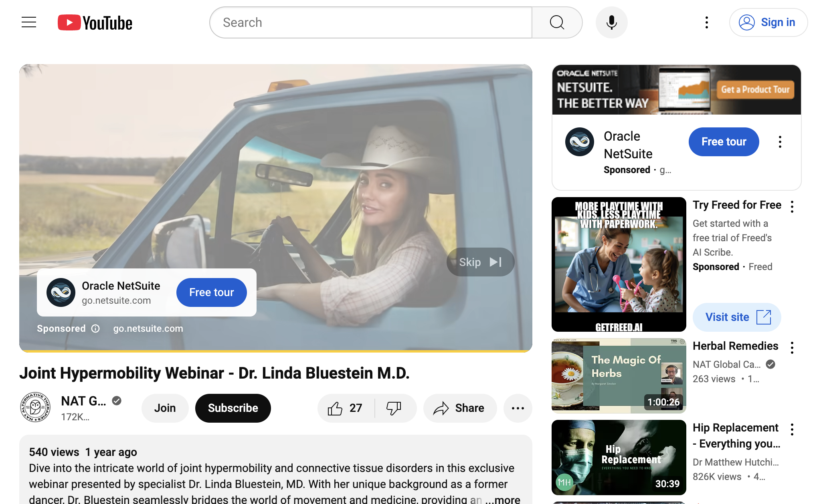Share this video
This screenshot has width=821, height=504.
point(459,408)
